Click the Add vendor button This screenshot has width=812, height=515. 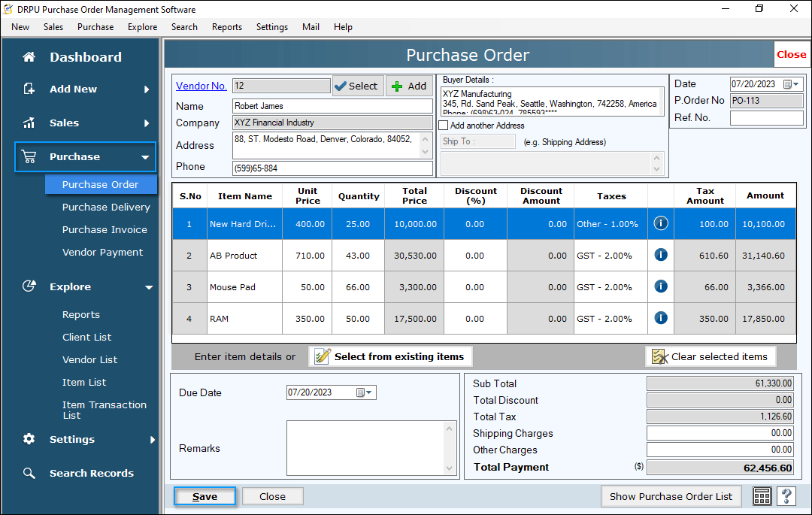click(409, 86)
